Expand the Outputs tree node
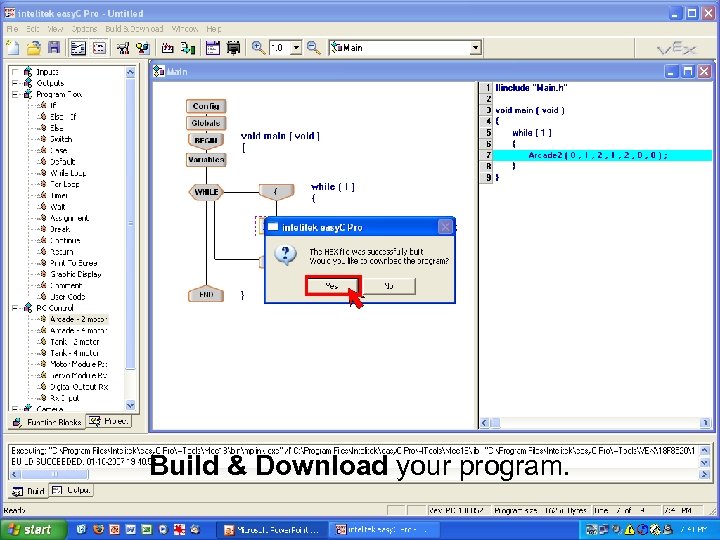720x540 pixels. (x=16, y=83)
